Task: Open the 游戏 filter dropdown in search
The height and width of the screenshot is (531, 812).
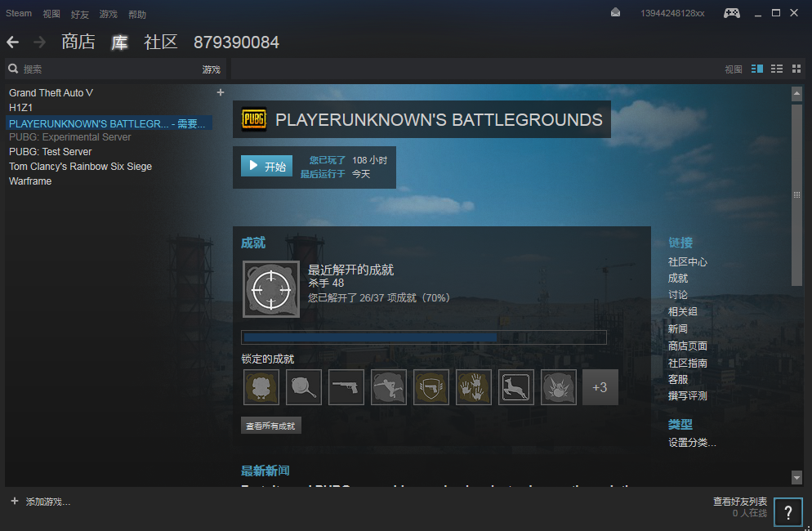Action: point(211,69)
